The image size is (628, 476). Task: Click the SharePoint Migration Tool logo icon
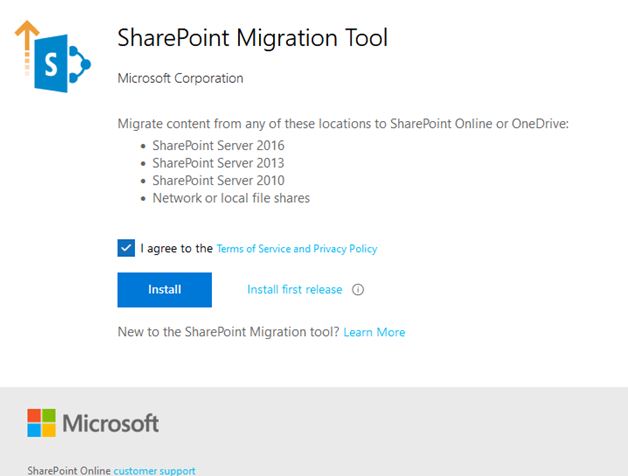53,56
